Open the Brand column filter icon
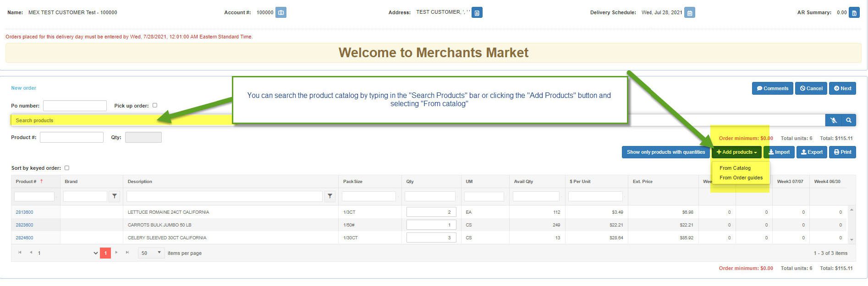This screenshot has width=868, height=286. [x=115, y=196]
